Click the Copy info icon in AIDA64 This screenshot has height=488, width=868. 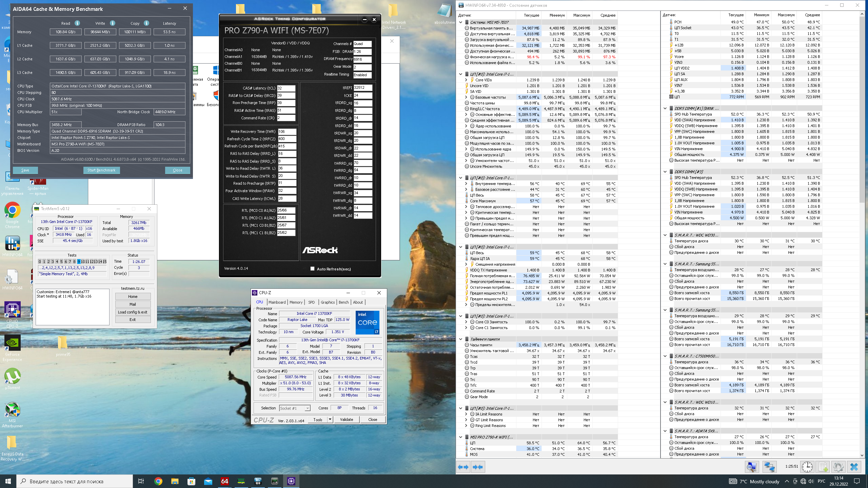click(146, 23)
